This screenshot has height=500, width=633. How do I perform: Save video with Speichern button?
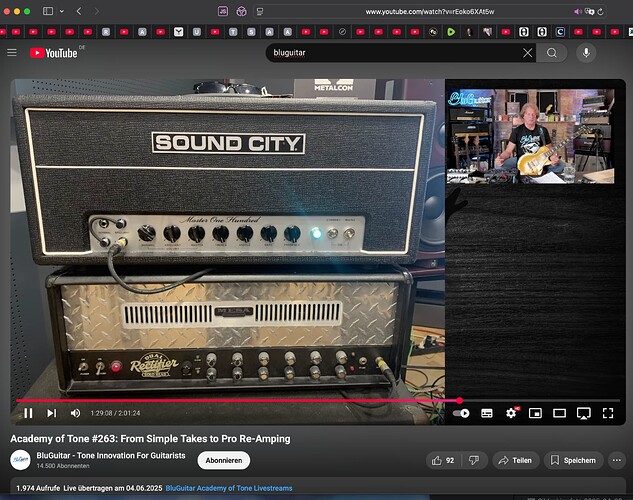(574, 460)
